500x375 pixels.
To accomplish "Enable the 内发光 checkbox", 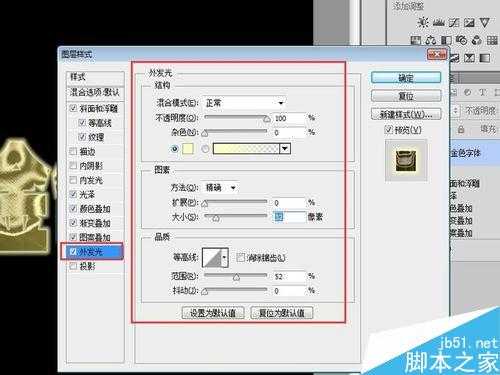I will 73,180.
